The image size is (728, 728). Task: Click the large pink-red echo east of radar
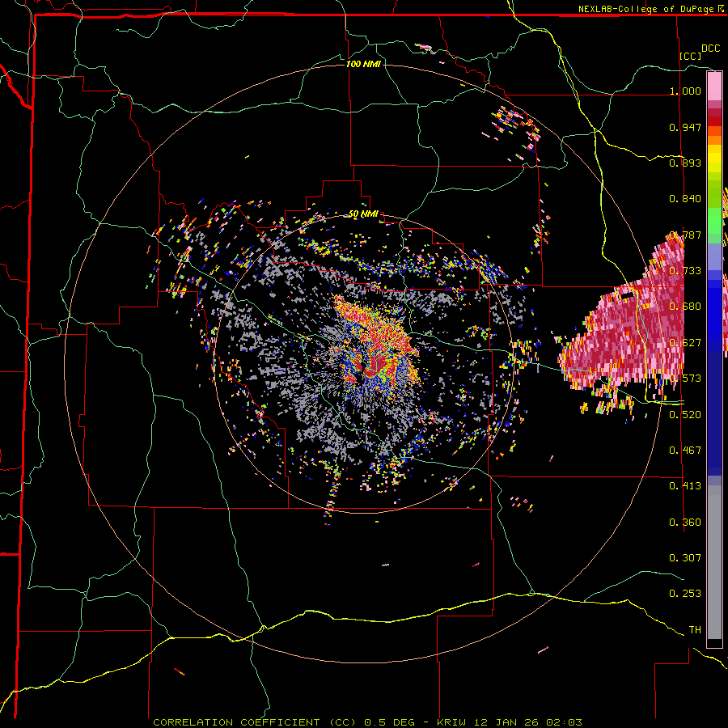click(x=624, y=325)
